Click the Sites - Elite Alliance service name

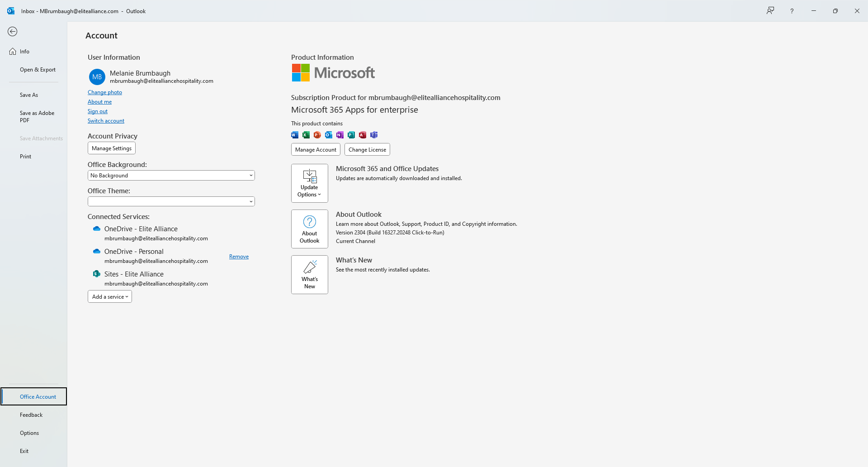pyautogui.click(x=134, y=274)
